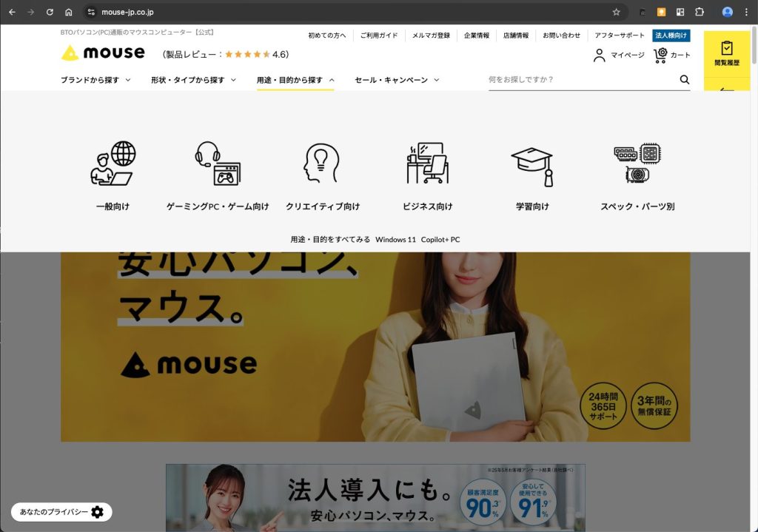This screenshot has width=758, height=532.
Task: Go forward with browser forward arrow
Action: point(31,12)
